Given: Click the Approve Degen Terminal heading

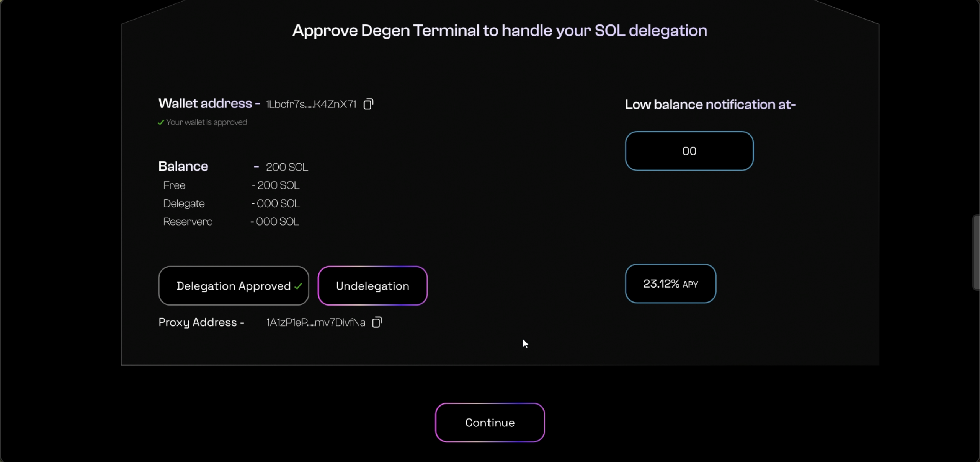Looking at the screenshot, I should tap(500, 31).
